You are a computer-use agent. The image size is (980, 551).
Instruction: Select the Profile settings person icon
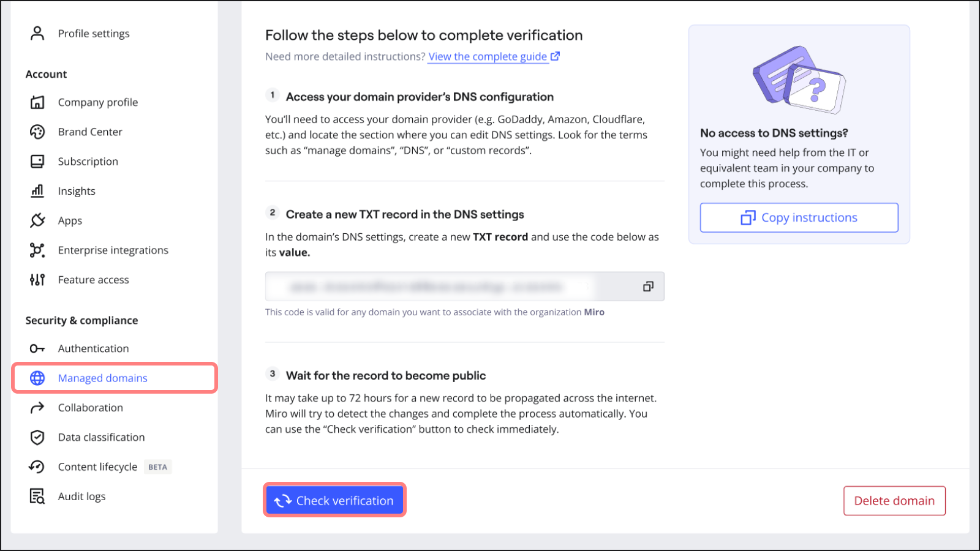pos(37,34)
